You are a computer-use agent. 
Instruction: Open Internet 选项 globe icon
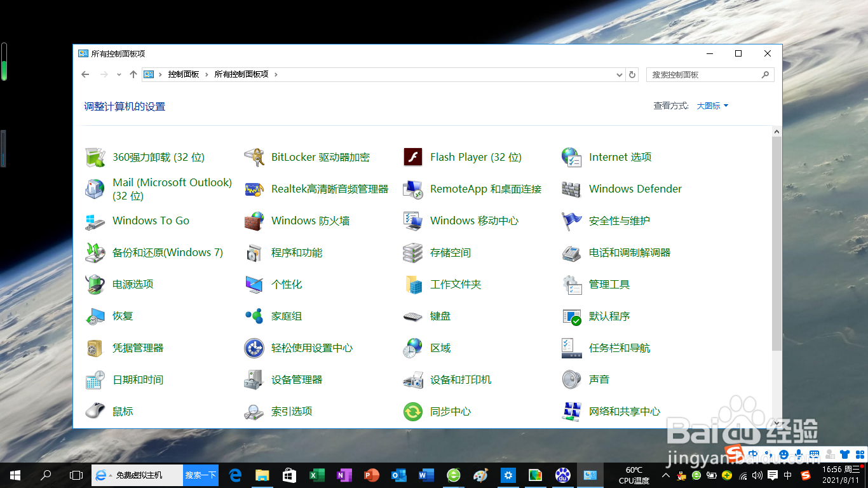[572, 157]
